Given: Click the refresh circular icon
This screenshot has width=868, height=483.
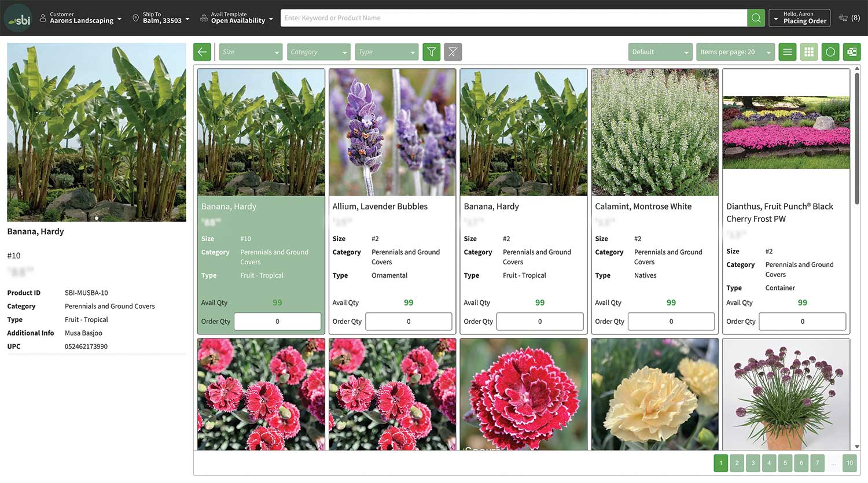Looking at the screenshot, I should (830, 52).
